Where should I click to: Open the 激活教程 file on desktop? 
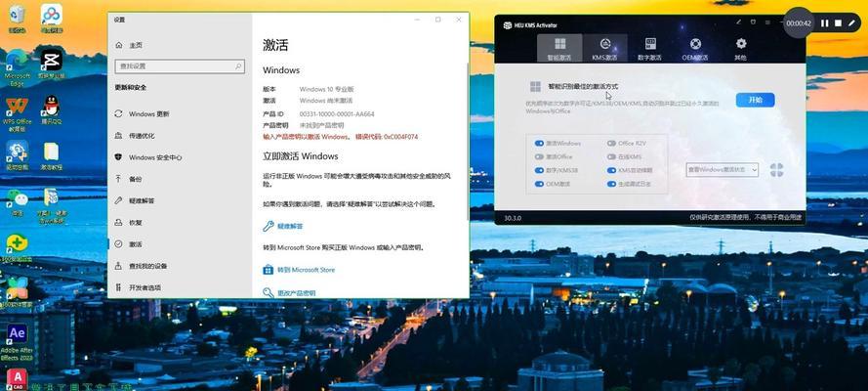pos(51,156)
